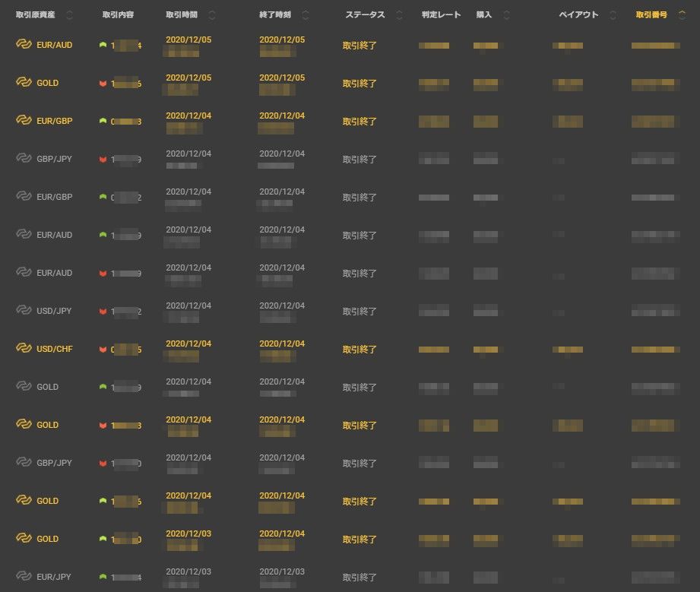The height and width of the screenshot is (592, 700).
Task: Sort by the 取引原資産 column arrows
Action: (69, 15)
